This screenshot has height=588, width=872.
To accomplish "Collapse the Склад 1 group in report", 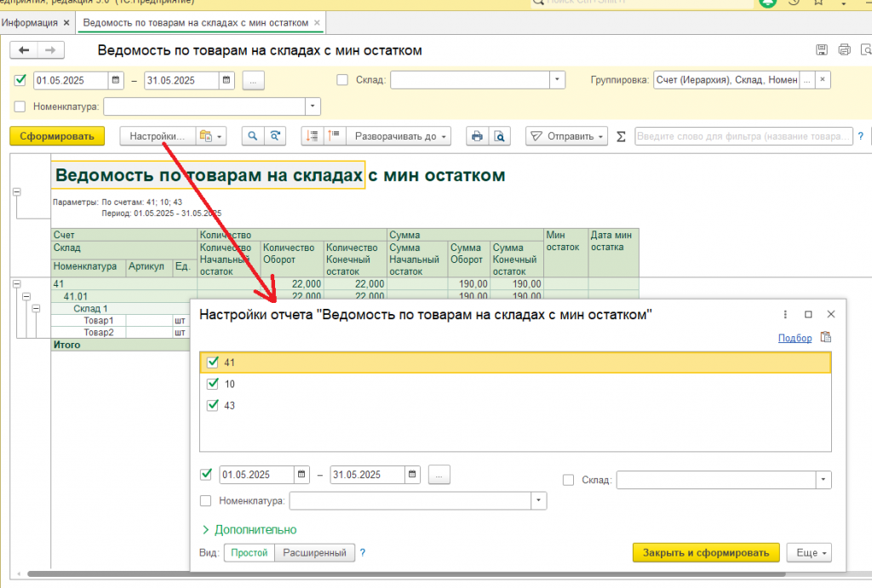I will tap(36, 308).
